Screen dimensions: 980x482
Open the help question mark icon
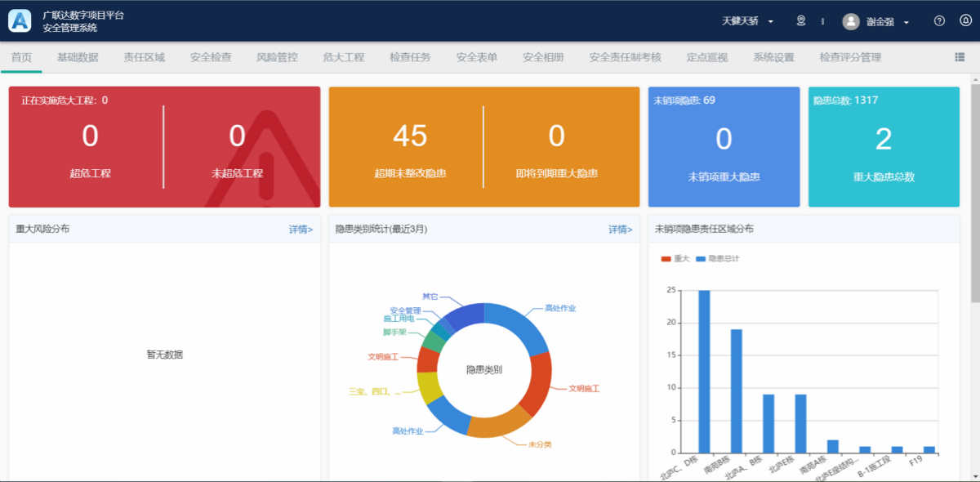(939, 21)
